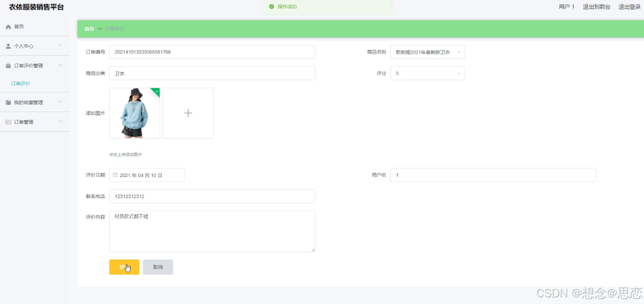Click the 衣依服装销售平台 title
The height and width of the screenshot is (304, 644).
pyautogui.click(x=36, y=7)
